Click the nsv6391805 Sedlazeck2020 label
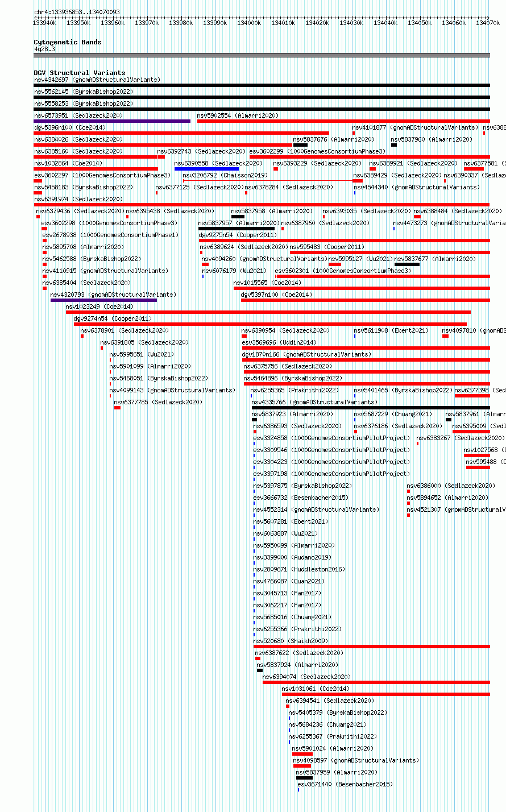 tap(144, 342)
